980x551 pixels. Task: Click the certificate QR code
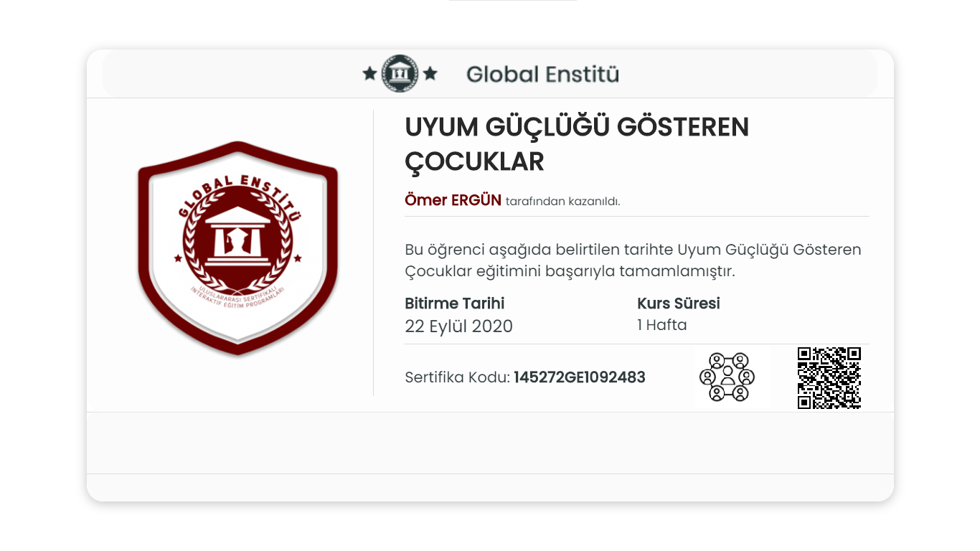tap(829, 378)
